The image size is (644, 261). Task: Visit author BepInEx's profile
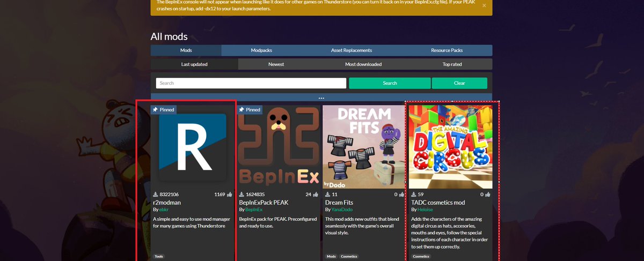tap(254, 210)
